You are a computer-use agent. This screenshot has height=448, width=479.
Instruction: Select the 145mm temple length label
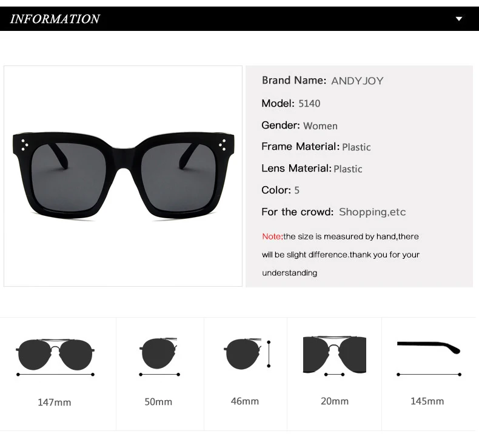tap(427, 401)
